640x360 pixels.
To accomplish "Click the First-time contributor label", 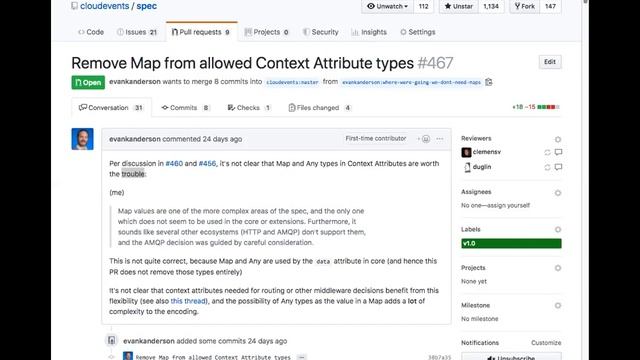I will coord(376,139).
